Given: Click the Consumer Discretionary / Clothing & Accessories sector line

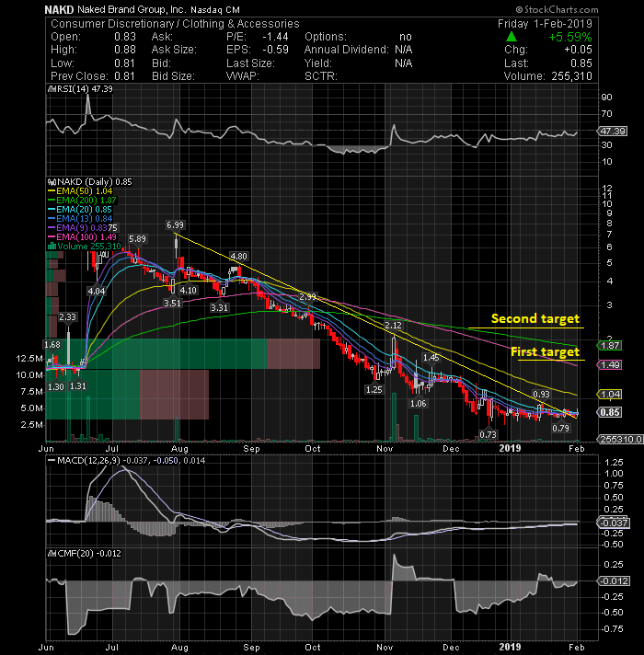Looking at the screenshot, I should [175, 24].
